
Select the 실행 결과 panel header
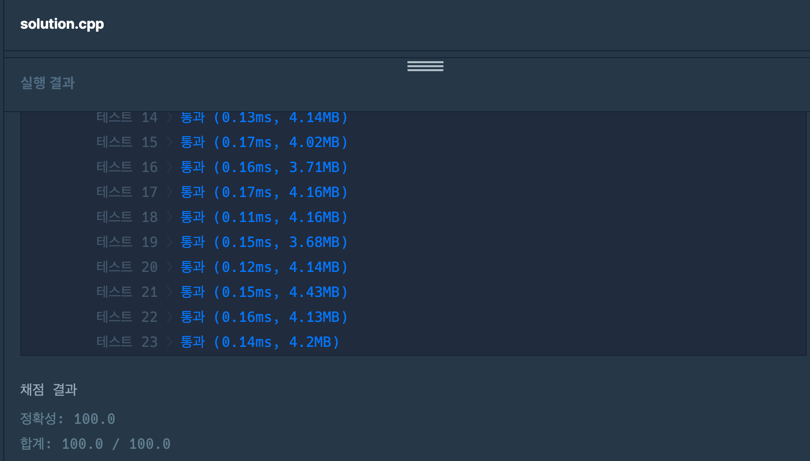(48, 83)
